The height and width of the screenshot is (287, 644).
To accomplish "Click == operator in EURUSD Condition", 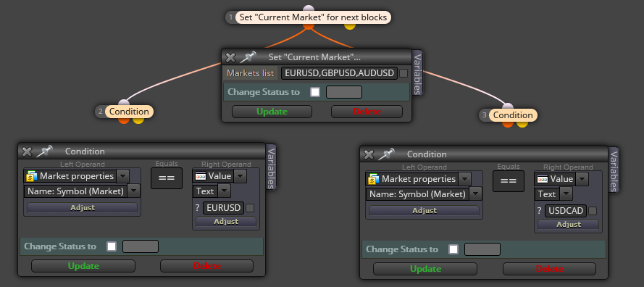I will pos(167,178).
